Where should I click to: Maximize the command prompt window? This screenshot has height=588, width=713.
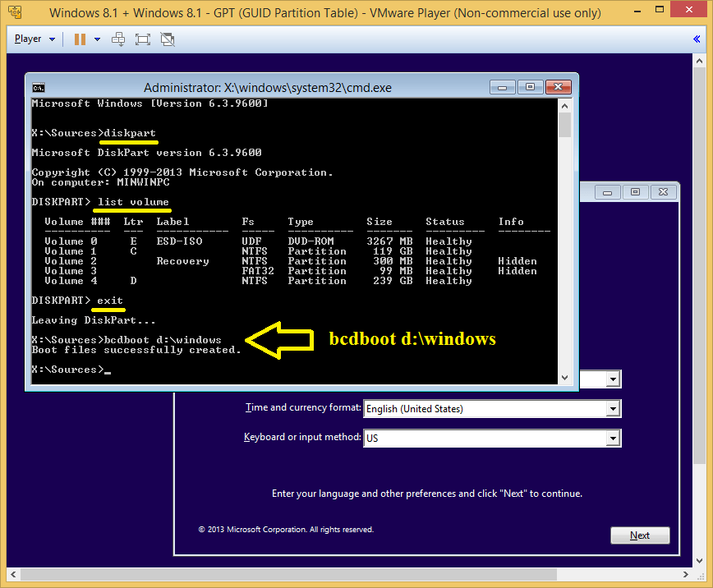coord(530,86)
